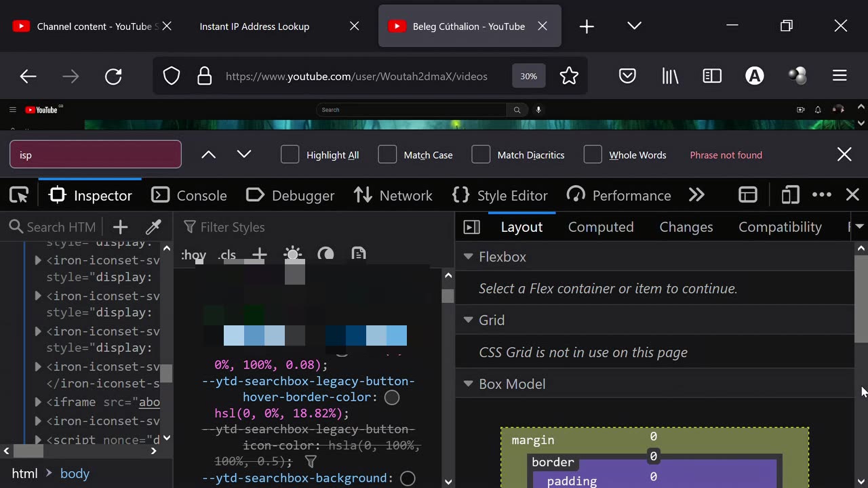The image size is (868, 488).
Task: Open Firefox hamburger application menu
Action: 840,76
